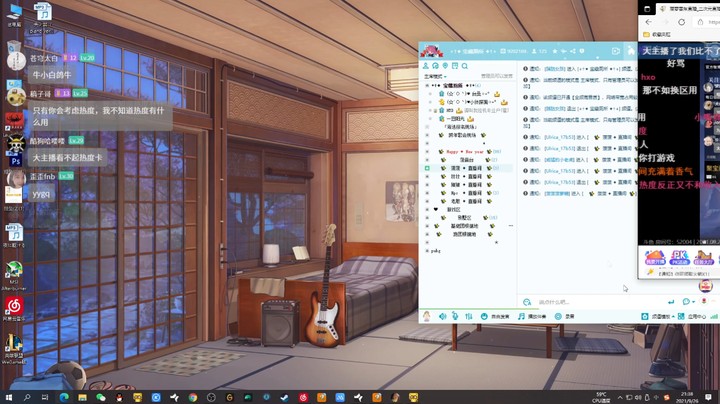The height and width of the screenshot is (404, 720).
Task: Open the bookmarks folder in browser bar
Action: (657, 34)
